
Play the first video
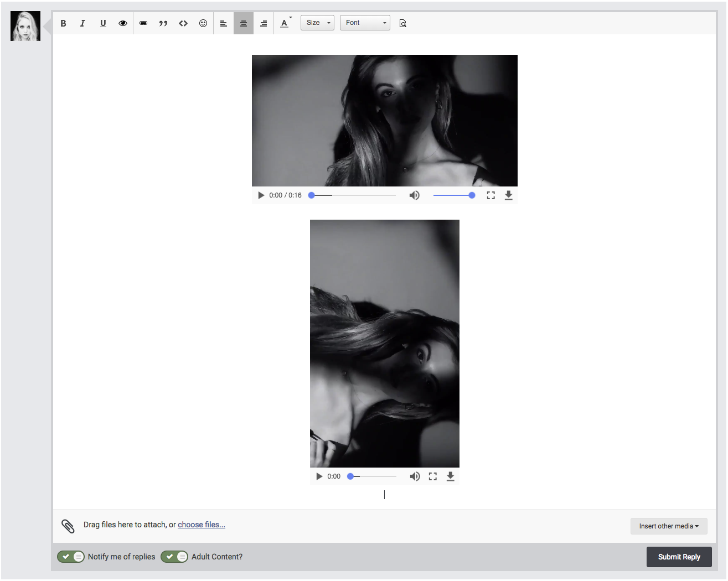[x=261, y=195]
